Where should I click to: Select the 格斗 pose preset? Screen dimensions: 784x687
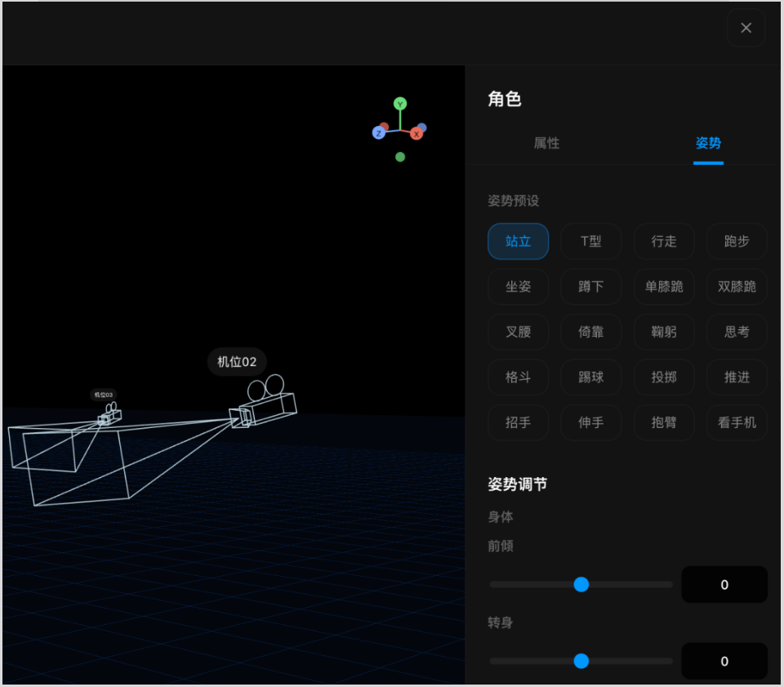click(518, 377)
